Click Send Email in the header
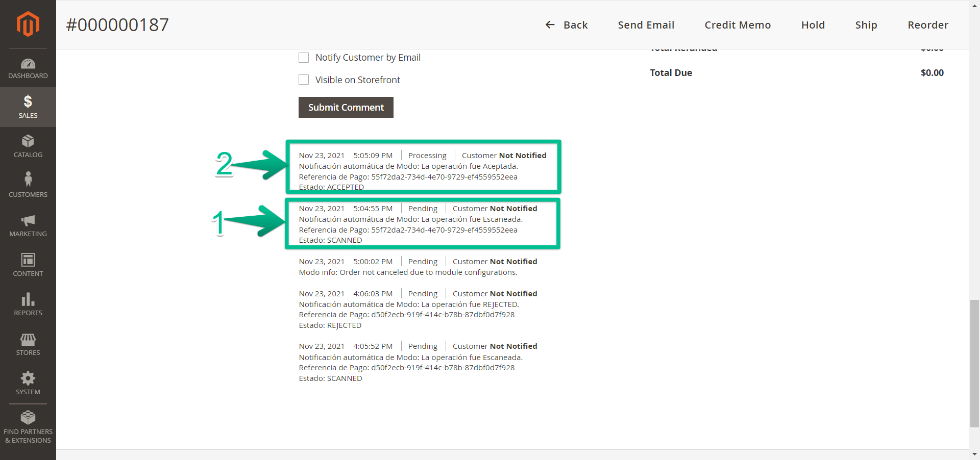980x460 pixels. click(646, 25)
